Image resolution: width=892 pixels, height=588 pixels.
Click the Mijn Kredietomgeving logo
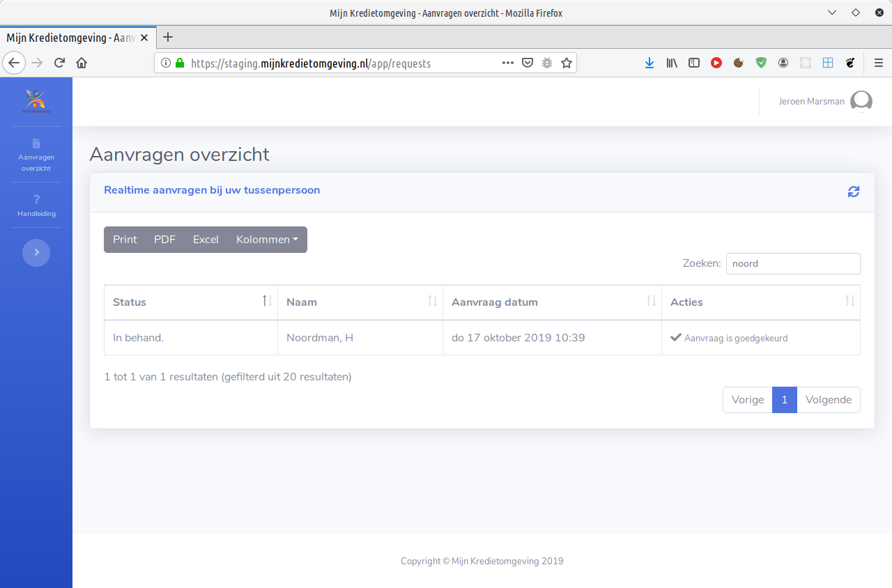pos(36,102)
